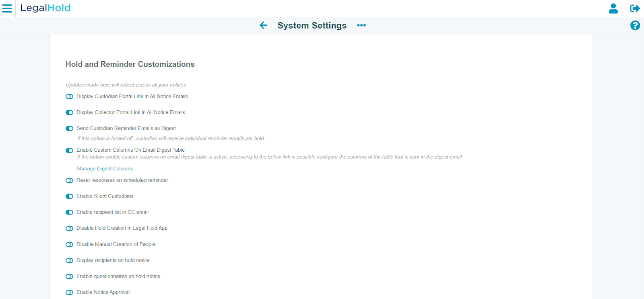
Task: Click the System Settings page title
Action: [x=312, y=25]
